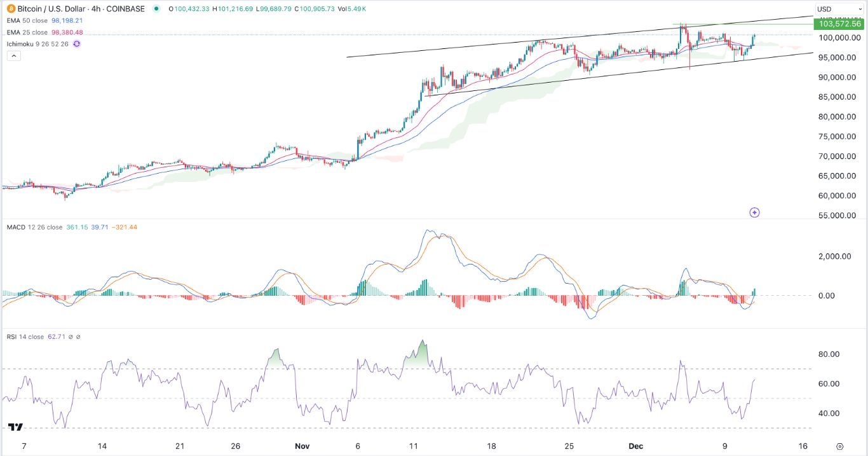Collapse the indicator legend with the arrow button
This screenshot has height=456, width=868.
click(13, 55)
